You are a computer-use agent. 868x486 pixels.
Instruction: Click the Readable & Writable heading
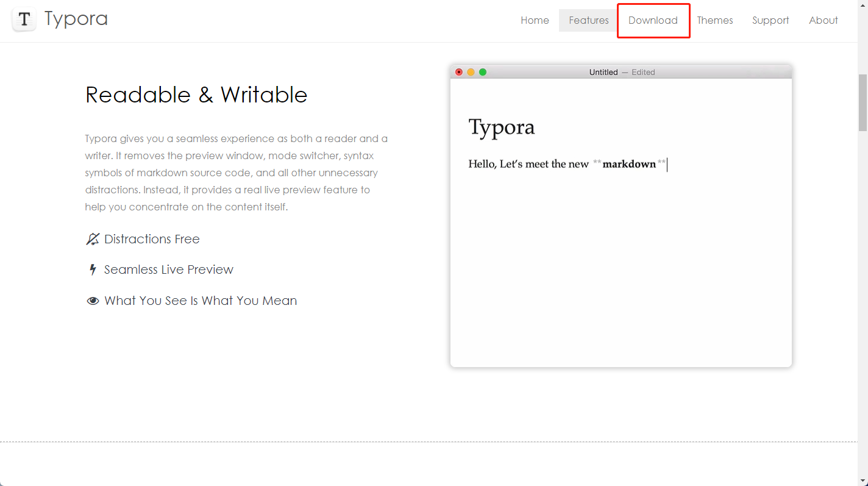pos(196,95)
